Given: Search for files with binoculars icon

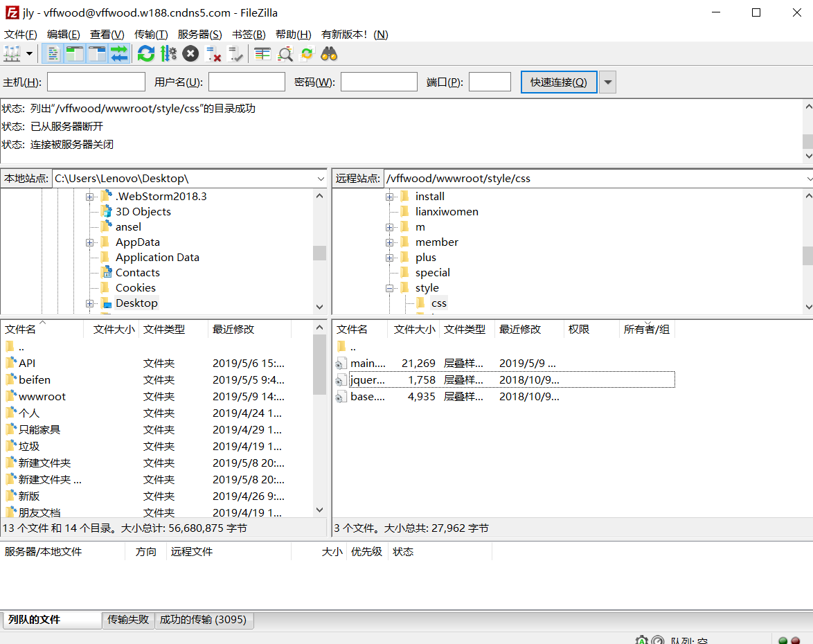Looking at the screenshot, I should [329, 54].
